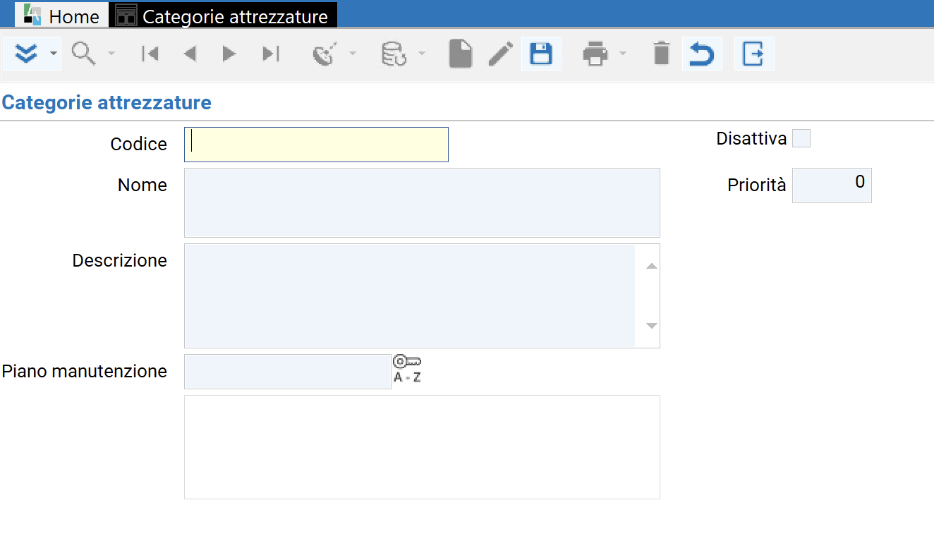Screen dimensions: 934x560
Task: Click the Categorie attrezzature heading text
Action: (x=107, y=102)
